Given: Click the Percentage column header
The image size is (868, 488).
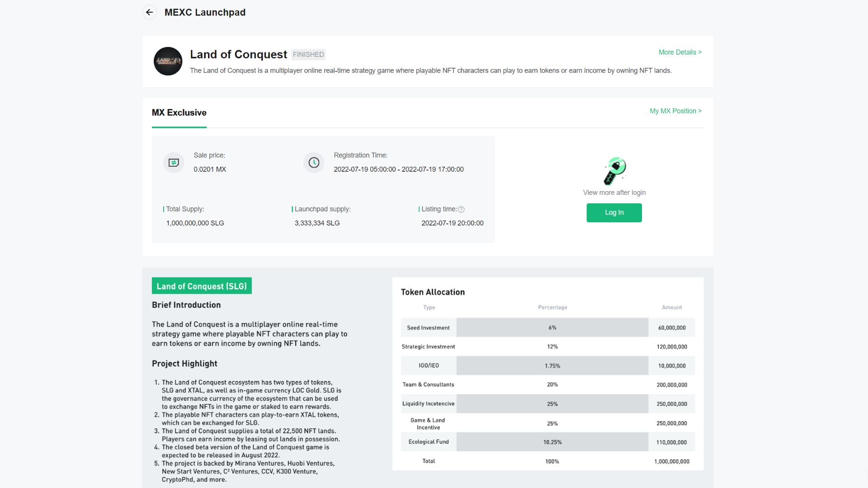Looking at the screenshot, I should pos(552,307).
